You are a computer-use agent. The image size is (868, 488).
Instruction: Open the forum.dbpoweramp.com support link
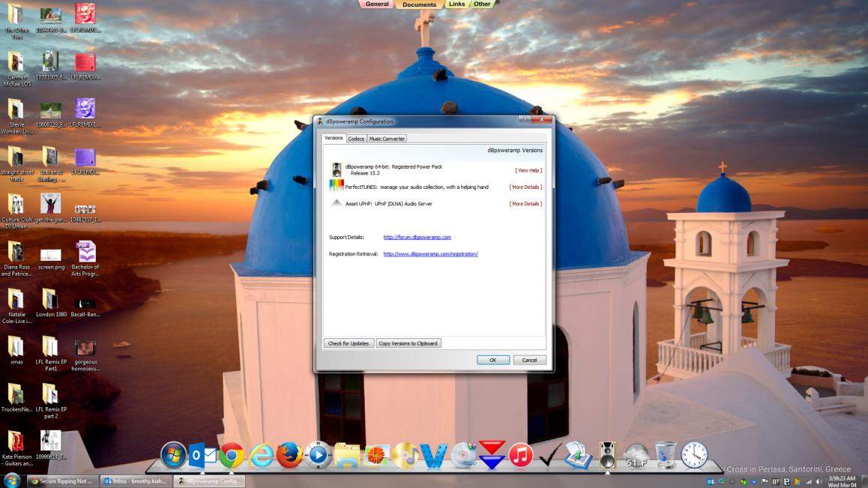[417, 237]
